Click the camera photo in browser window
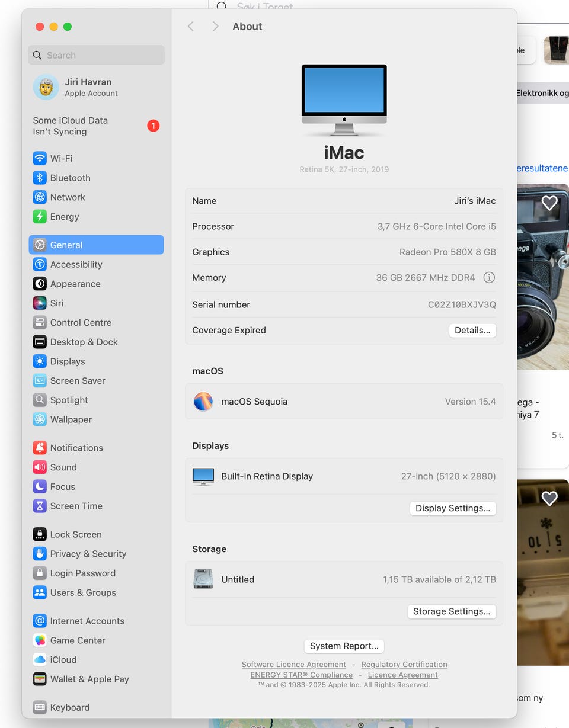Viewport: 569px width, 728px height. [x=543, y=277]
